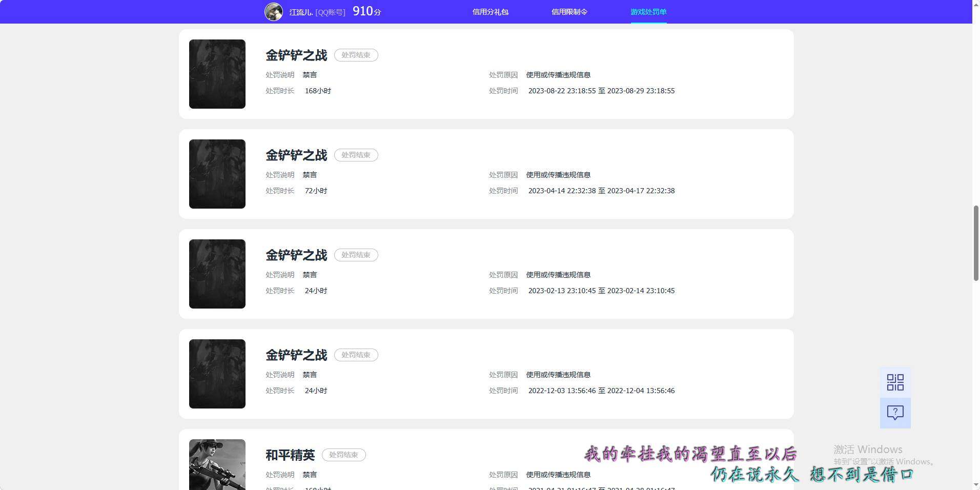Click 处罚结束 badge beside 和平精英
This screenshot has width=980, height=490.
[x=344, y=455]
